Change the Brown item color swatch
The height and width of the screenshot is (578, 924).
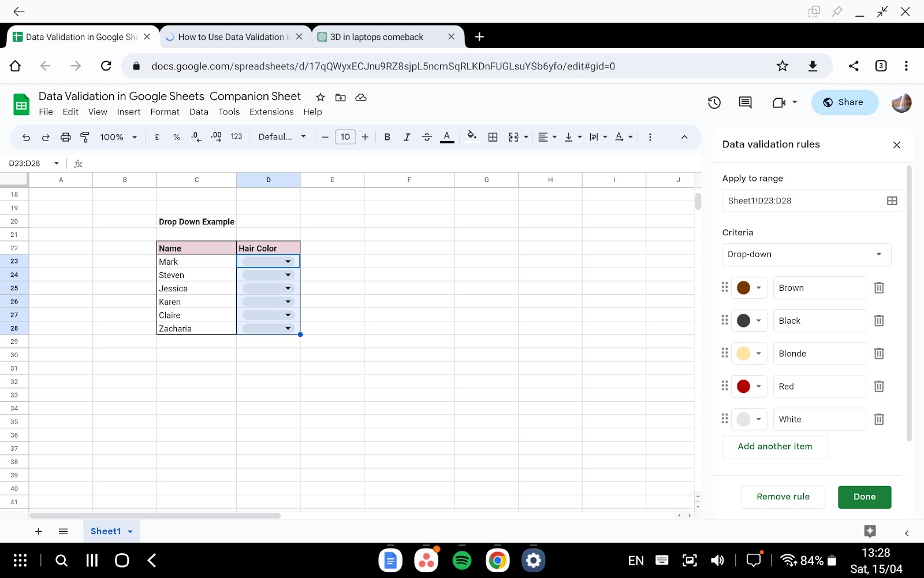pyautogui.click(x=750, y=288)
